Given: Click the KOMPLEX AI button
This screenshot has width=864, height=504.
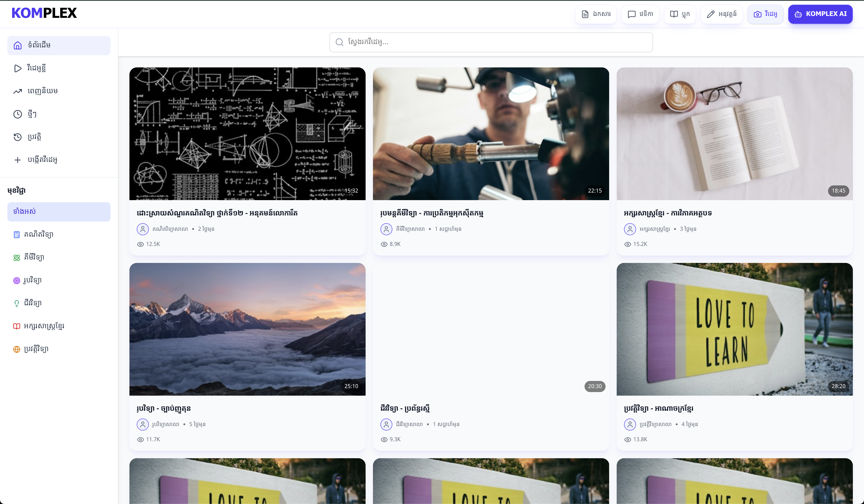Looking at the screenshot, I should (x=820, y=14).
